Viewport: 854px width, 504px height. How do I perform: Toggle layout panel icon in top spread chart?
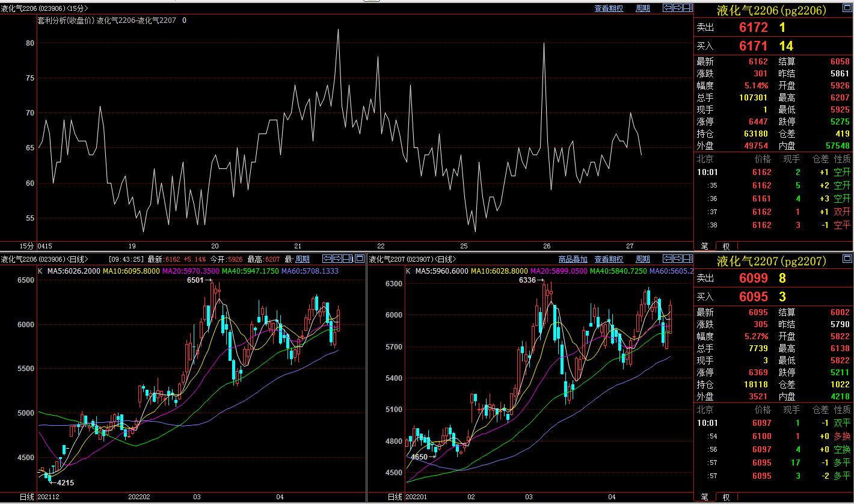click(688, 8)
